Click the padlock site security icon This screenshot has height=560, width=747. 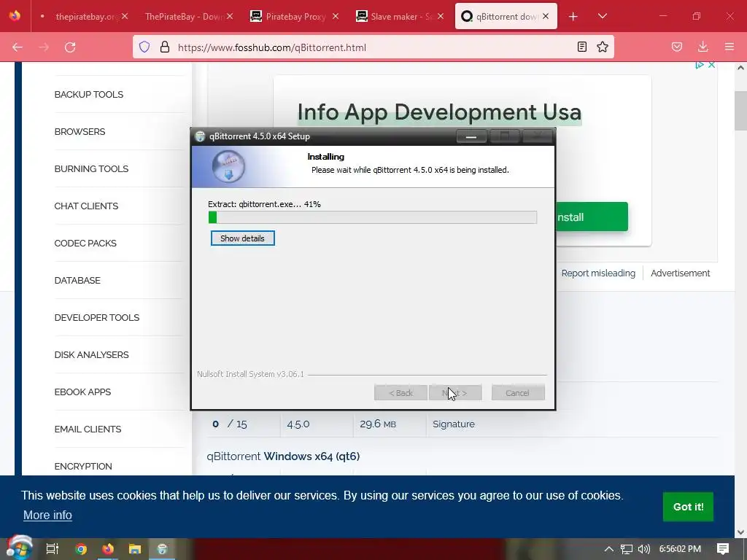[x=165, y=47]
